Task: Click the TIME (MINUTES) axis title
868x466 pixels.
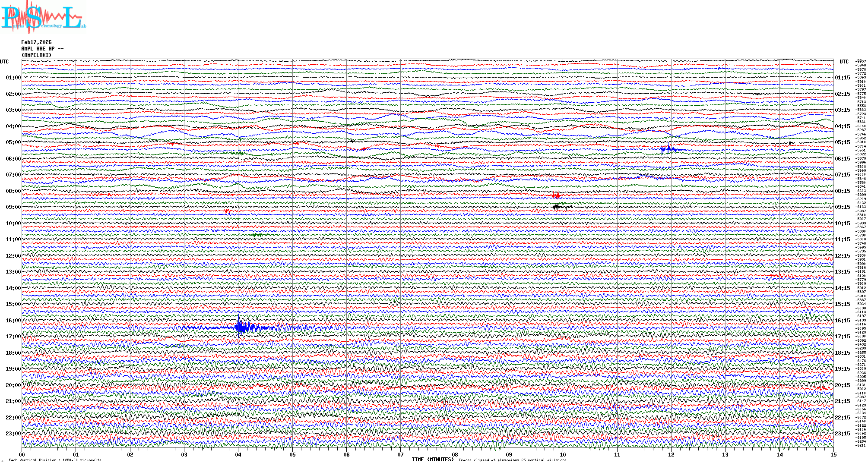Action: point(433,460)
